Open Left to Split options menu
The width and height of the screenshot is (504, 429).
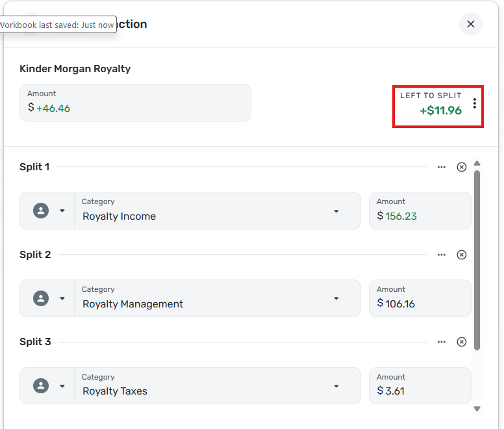click(x=475, y=103)
